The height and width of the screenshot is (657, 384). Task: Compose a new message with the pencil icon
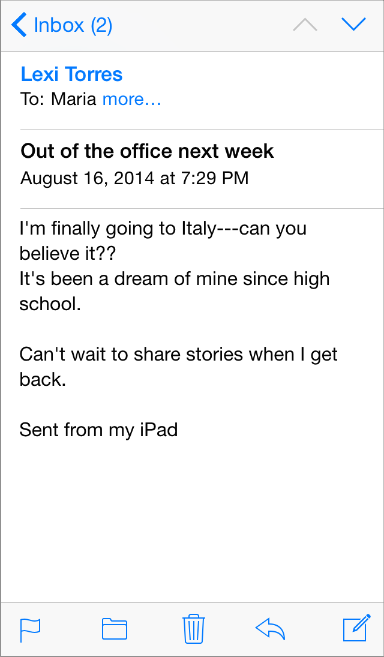point(357,627)
